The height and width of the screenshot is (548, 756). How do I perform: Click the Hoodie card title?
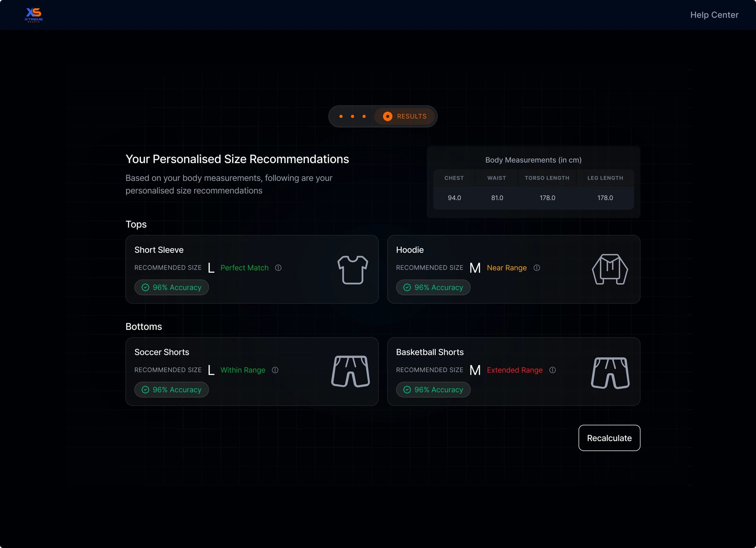click(x=410, y=250)
